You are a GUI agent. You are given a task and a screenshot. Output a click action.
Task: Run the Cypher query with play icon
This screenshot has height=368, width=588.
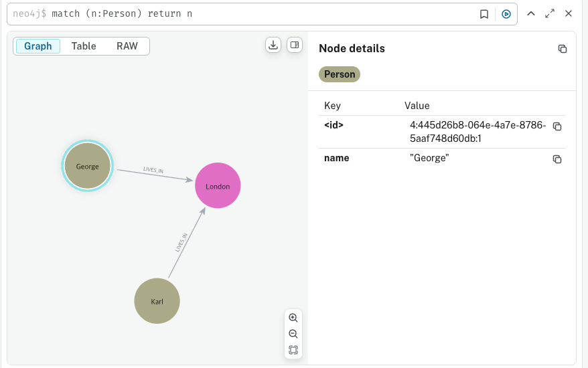506,14
